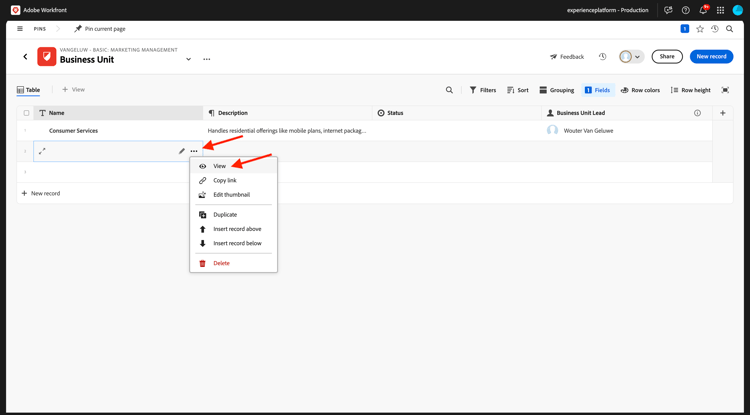Click the Status column header
Viewport: 750px width, 415px height.
[x=457, y=113]
